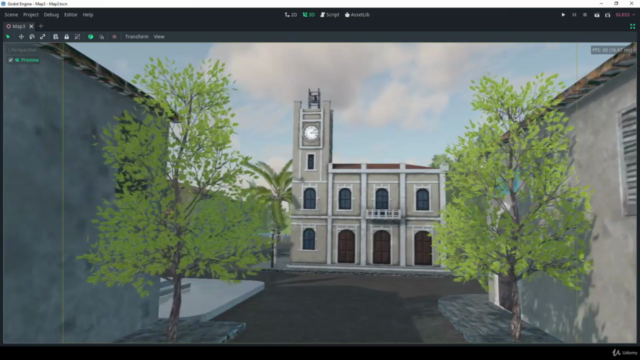Play a custom scene

click(607, 15)
